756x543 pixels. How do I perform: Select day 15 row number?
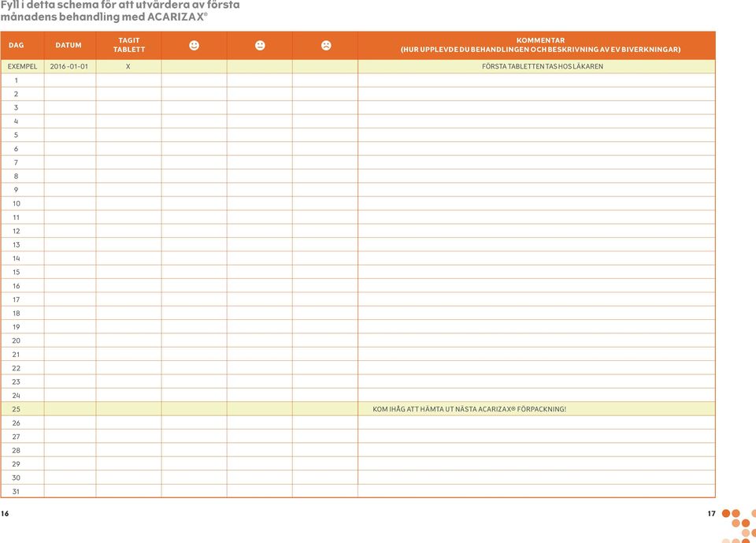coord(17,272)
